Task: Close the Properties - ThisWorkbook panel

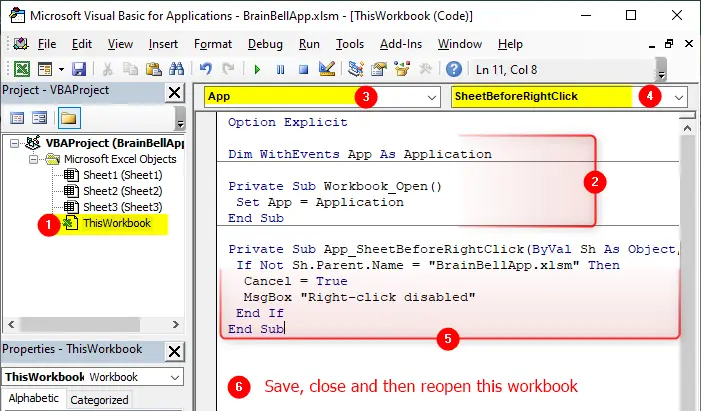Action: 174,352
